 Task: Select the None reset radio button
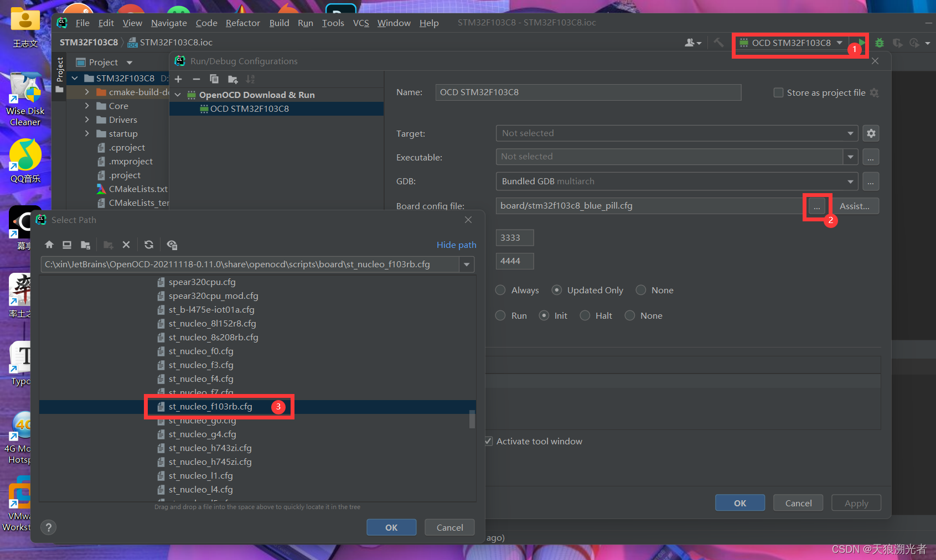pyautogui.click(x=630, y=315)
